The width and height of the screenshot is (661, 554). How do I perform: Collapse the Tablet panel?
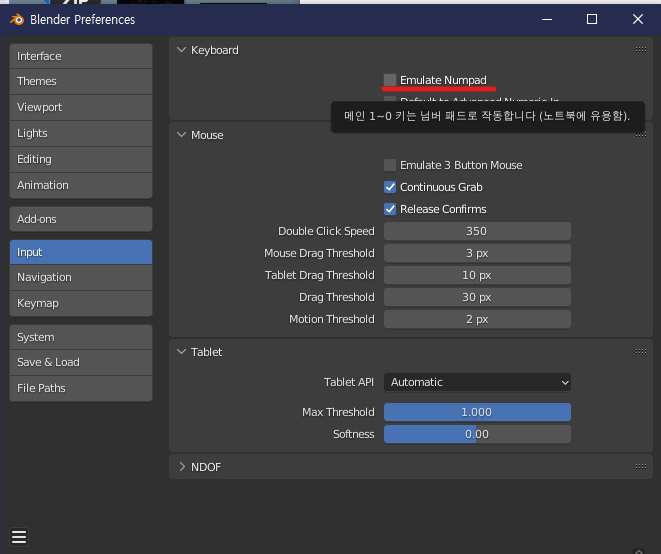(181, 352)
